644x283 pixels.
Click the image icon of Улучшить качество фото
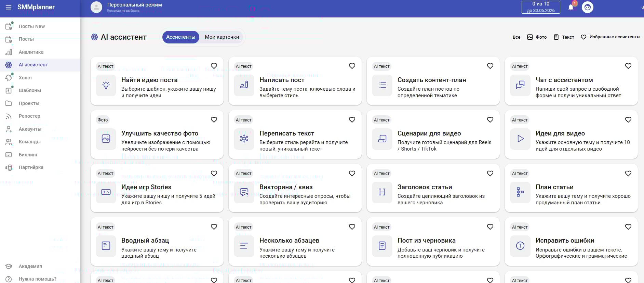106,139
